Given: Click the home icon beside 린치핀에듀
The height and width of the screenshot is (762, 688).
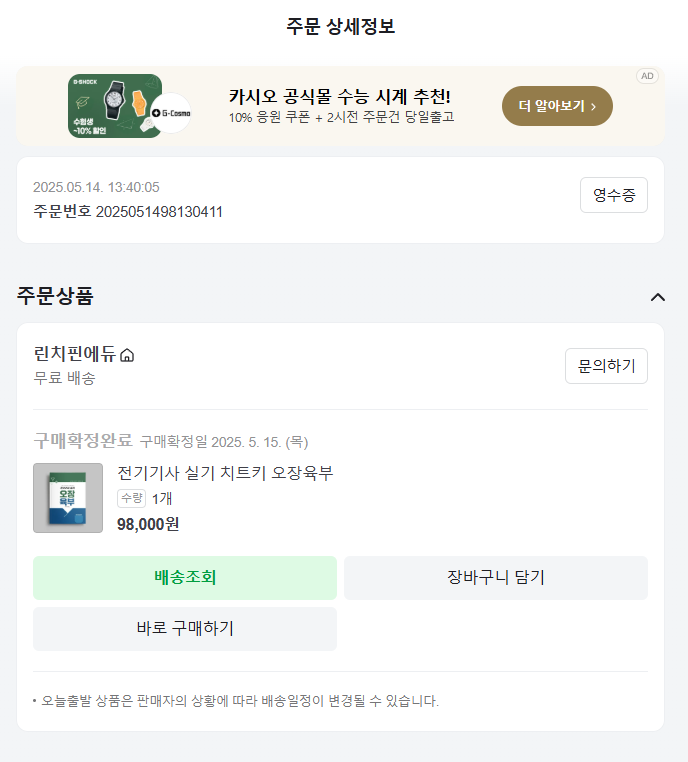Looking at the screenshot, I should coord(127,355).
